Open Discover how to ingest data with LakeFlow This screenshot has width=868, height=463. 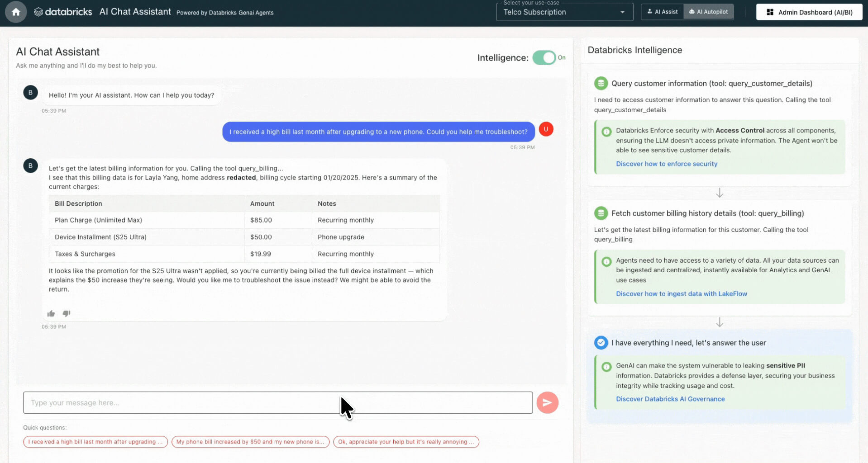(681, 293)
